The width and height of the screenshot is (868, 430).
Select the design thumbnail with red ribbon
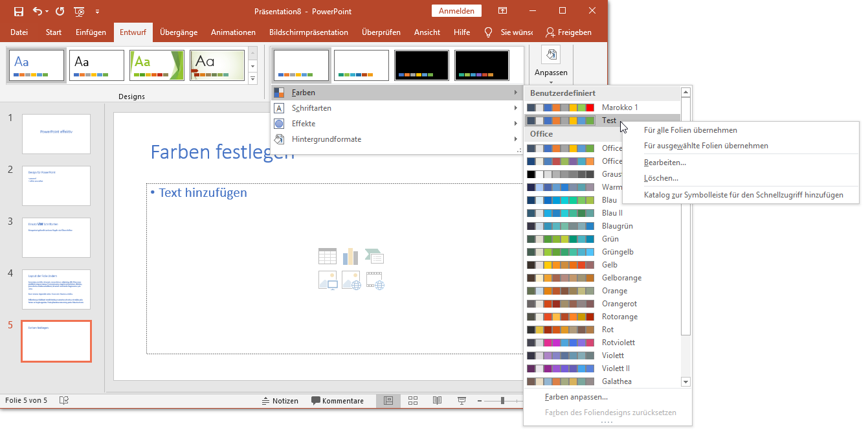(217, 65)
